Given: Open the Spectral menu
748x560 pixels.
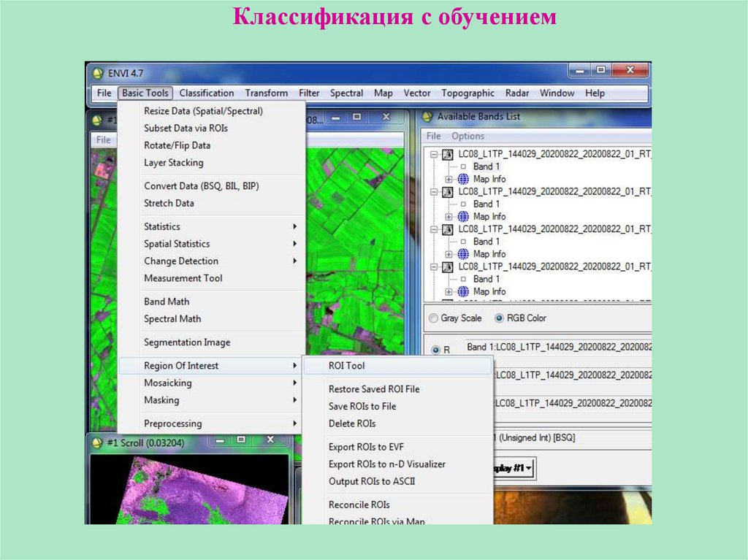Looking at the screenshot, I should (x=346, y=93).
